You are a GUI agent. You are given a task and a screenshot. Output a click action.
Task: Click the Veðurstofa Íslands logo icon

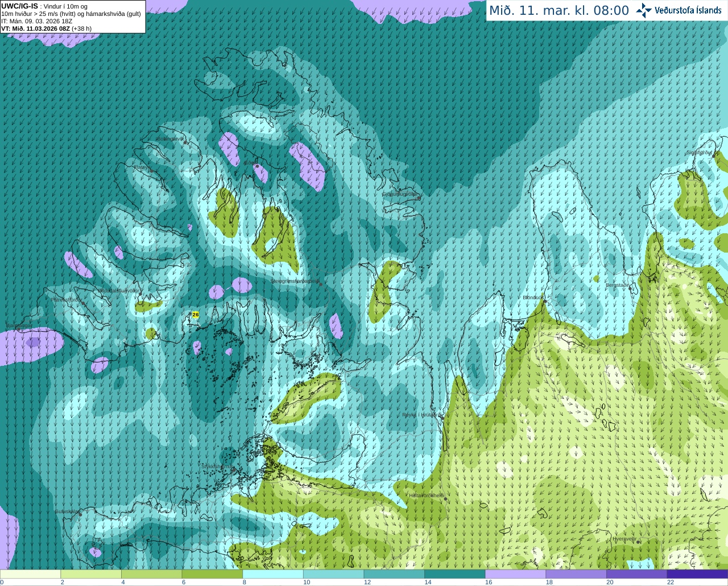[x=644, y=10]
